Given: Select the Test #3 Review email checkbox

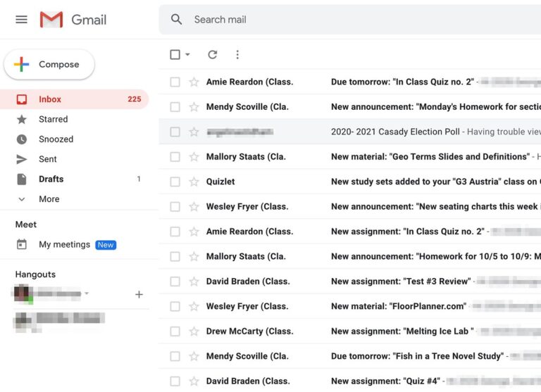Looking at the screenshot, I should point(175,282).
